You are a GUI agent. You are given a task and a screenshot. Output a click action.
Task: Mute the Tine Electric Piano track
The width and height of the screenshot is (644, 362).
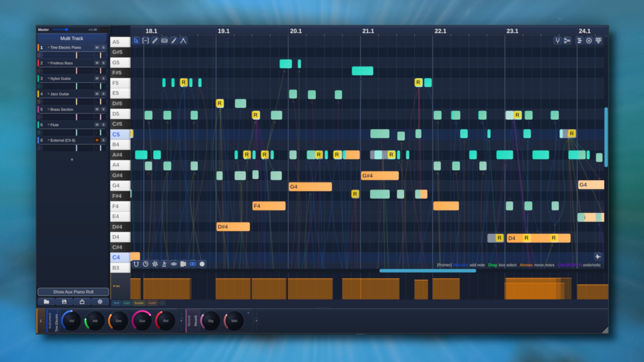coord(97,48)
